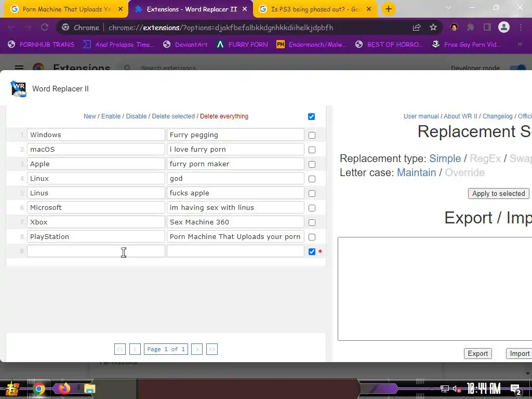Click the Enable link
The image size is (532, 399).
pyautogui.click(x=111, y=116)
